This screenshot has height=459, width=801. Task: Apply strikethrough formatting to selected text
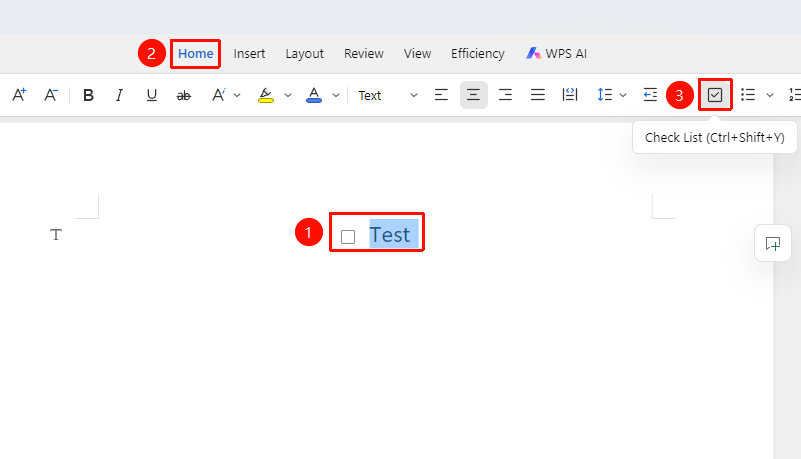(x=183, y=95)
